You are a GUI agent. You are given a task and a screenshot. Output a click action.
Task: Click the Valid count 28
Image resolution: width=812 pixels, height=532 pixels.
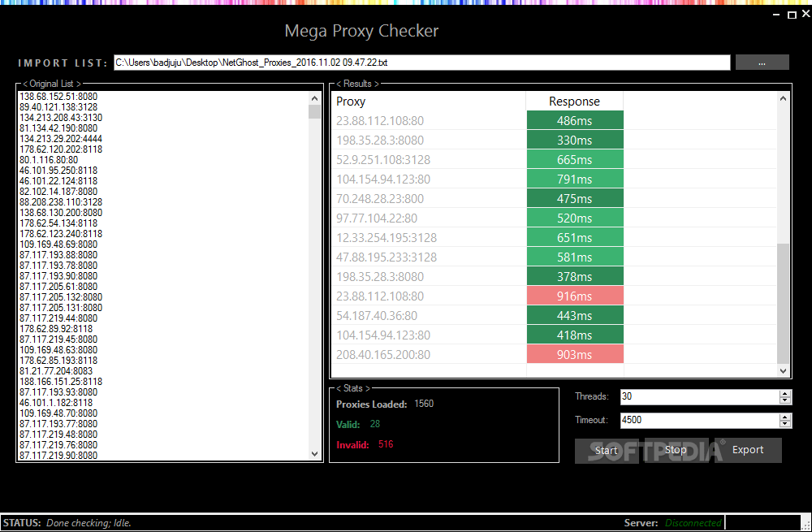[x=375, y=424]
